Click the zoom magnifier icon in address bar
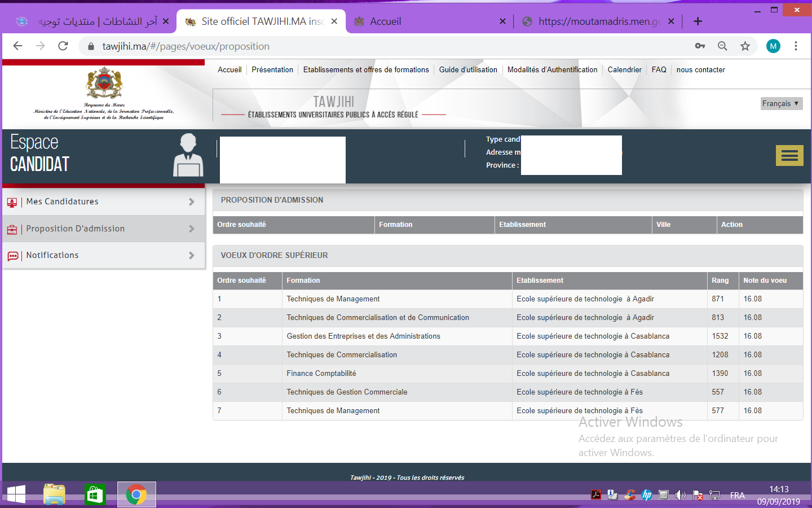Image resolution: width=812 pixels, height=508 pixels. (722, 46)
